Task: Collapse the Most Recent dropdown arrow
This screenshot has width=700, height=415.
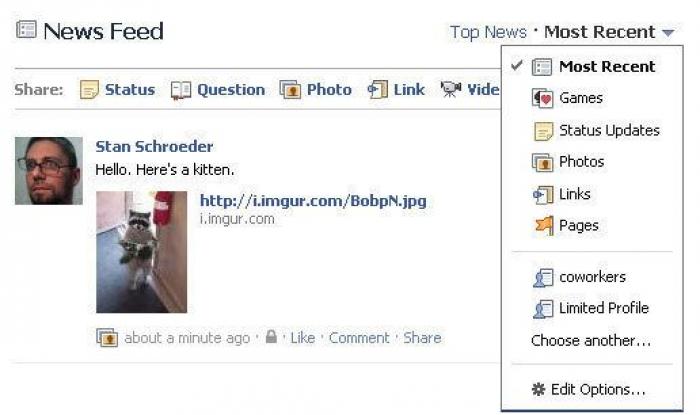Action: [668, 33]
